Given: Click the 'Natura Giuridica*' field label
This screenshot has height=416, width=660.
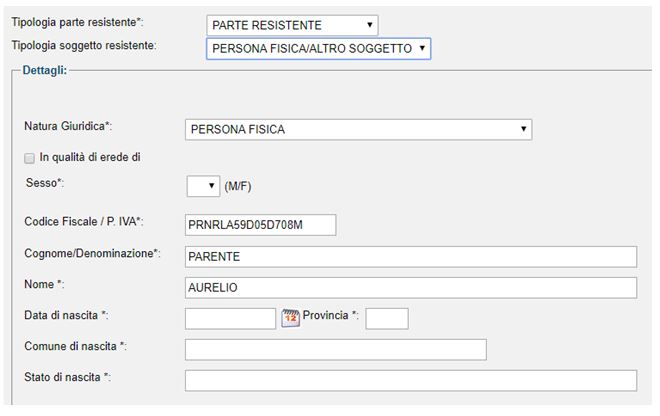Looking at the screenshot, I should pyautogui.click(x=68, y=126).
